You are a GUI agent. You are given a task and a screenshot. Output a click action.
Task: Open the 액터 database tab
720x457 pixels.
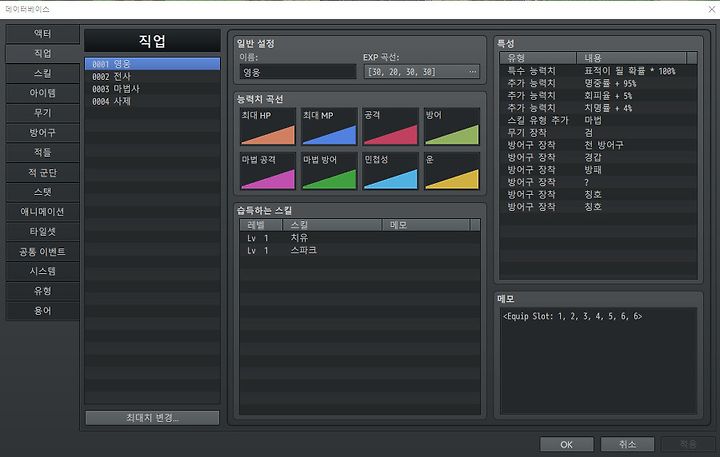click(x=42, y=34)
